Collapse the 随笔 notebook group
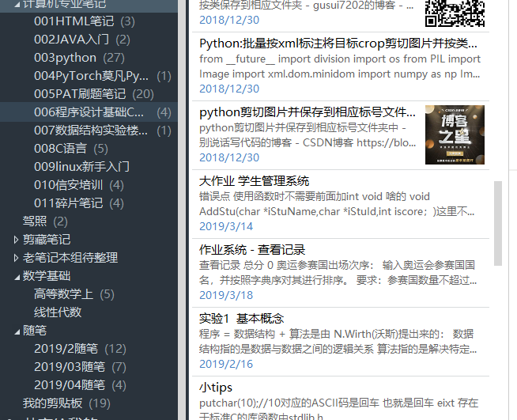The width and height of the screenshot is (517, 420). (17, 331)
